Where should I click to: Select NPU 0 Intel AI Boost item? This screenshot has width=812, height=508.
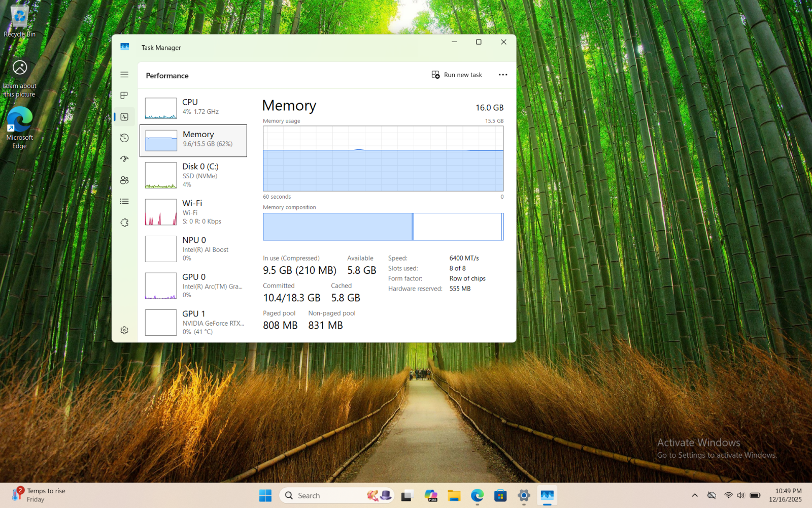(x=193, y=248)
